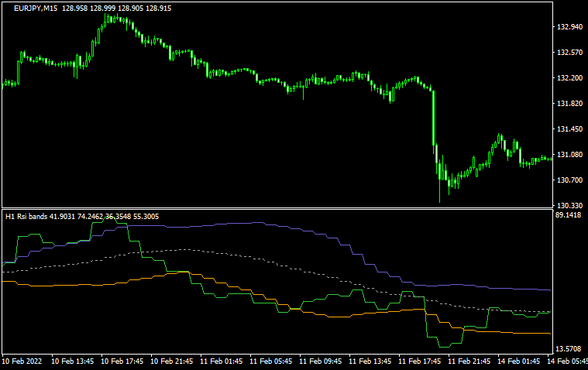Viewport: 588px width, 370px height.
Task: Click price level 130.330 on the scale
Action: pos(570,205)
